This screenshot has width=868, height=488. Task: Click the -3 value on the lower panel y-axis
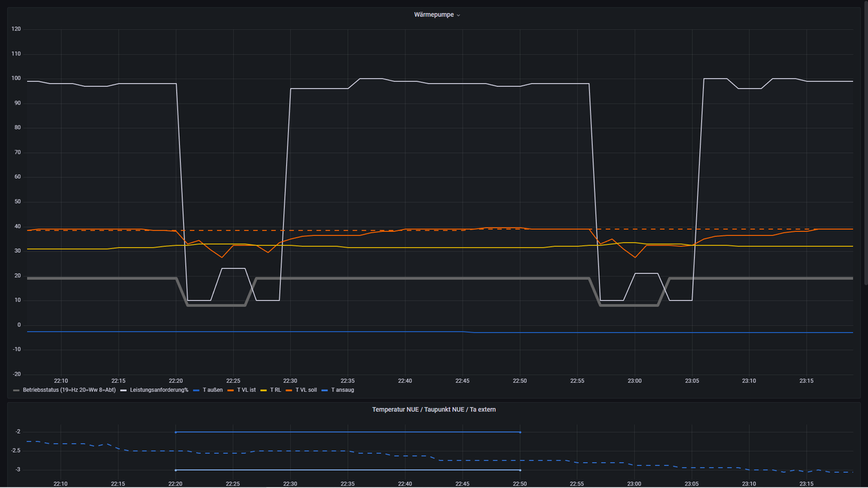17,470
